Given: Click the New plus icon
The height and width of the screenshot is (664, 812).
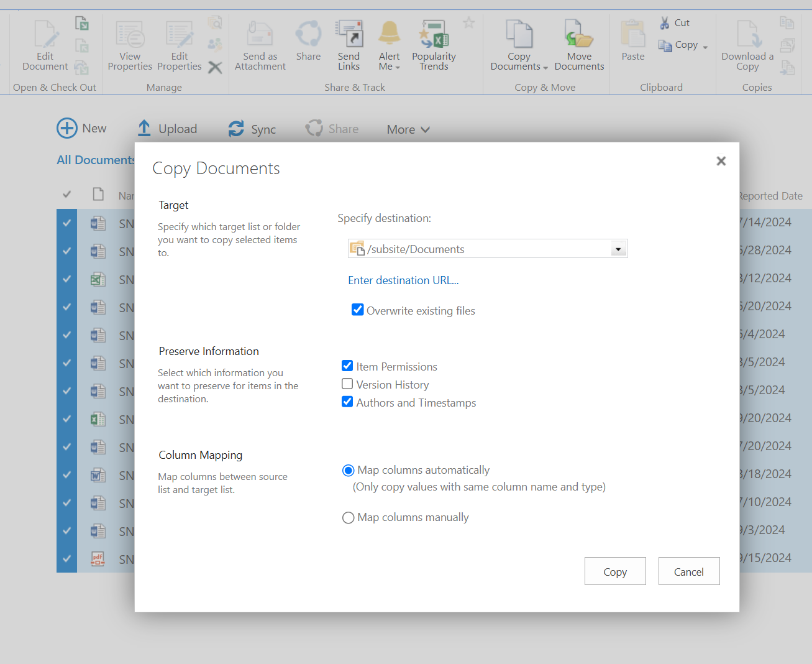Looking at the screenshot, I should coord(67,128).
